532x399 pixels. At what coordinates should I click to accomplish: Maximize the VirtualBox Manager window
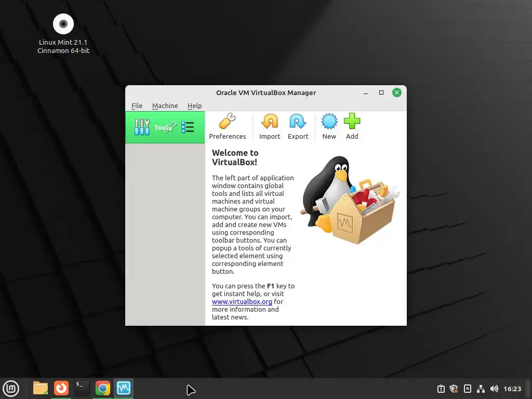(381, 92)
